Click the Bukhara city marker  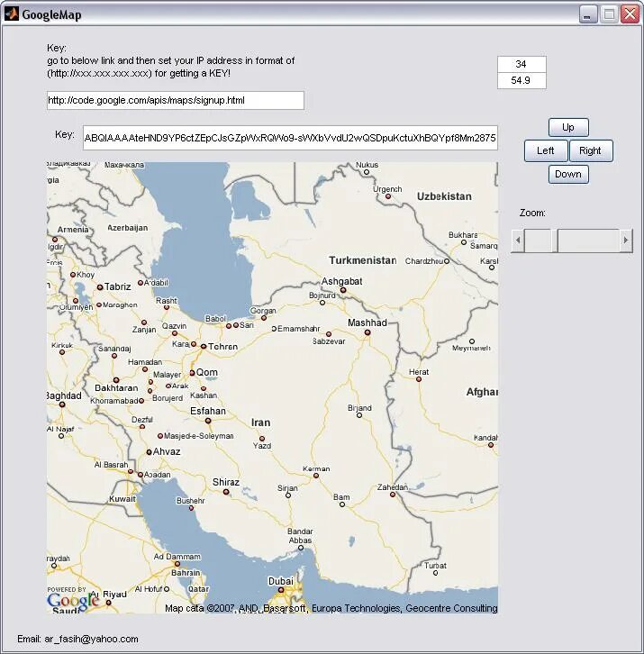coord(463,242)
